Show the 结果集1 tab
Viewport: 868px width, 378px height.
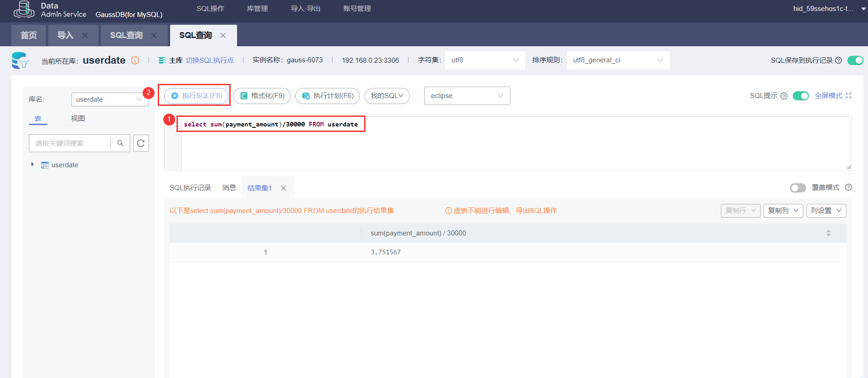pos(260,188)
